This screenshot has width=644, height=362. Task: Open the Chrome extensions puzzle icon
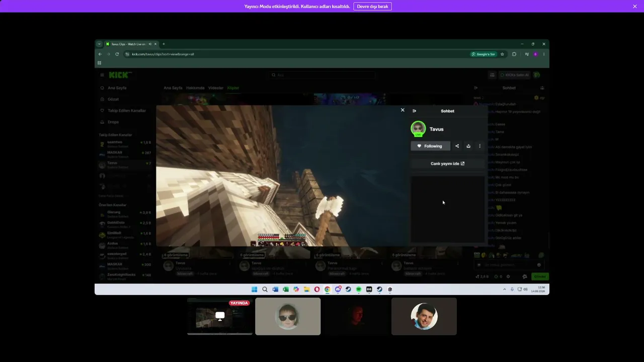coord(514,54)
